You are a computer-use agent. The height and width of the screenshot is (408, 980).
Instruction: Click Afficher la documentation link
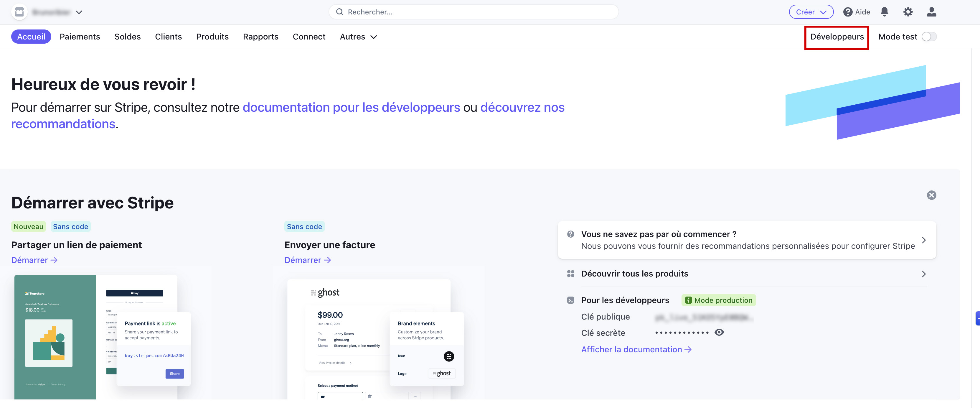tap(636, 349)
